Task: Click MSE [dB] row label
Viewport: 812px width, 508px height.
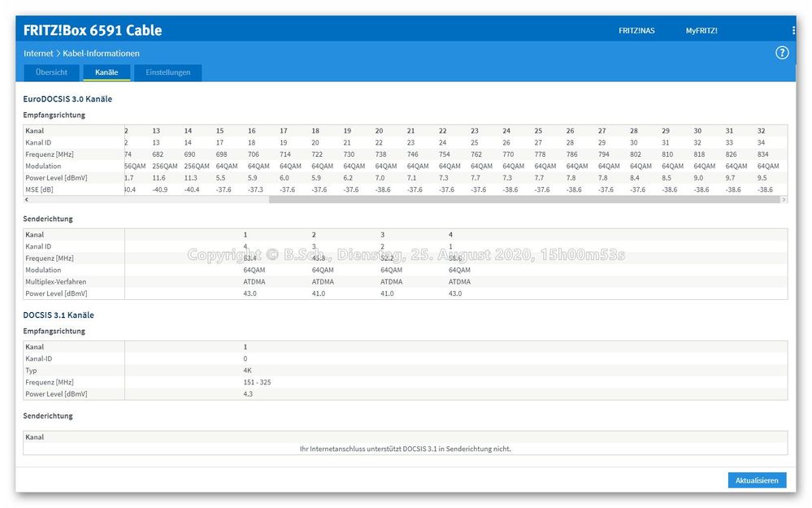Action: coord(39,189)
